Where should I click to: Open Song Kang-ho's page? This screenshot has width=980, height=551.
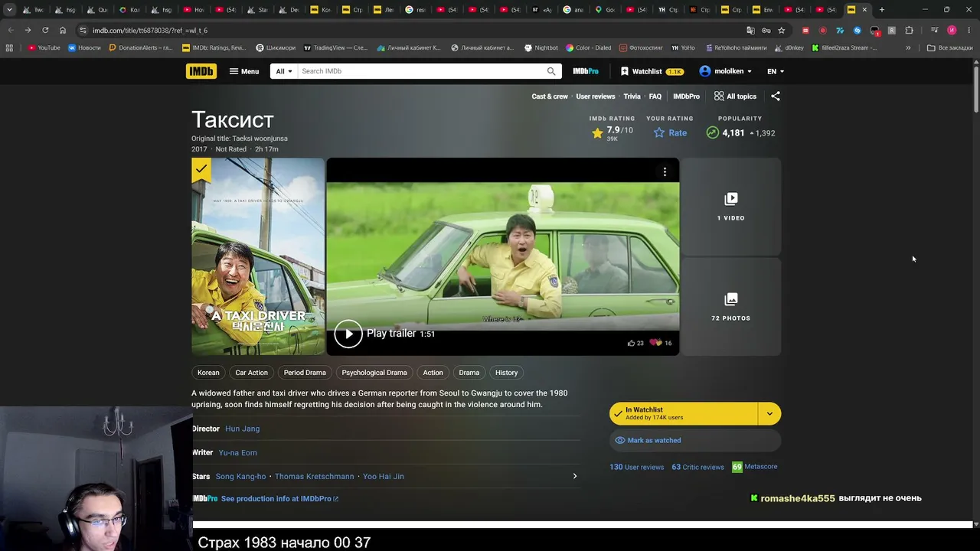pyautogui.click(x=240, y=476)
